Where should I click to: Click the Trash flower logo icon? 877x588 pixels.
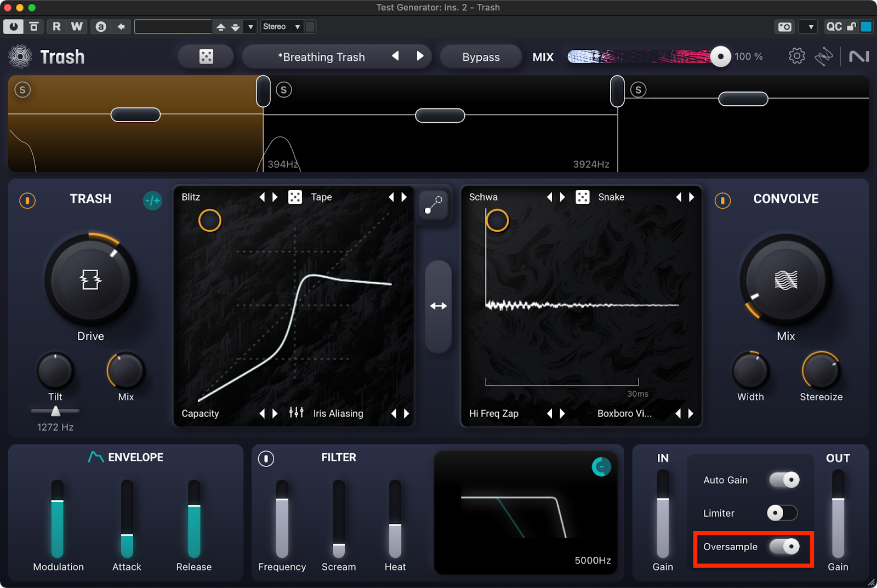[x=20, y=56]
